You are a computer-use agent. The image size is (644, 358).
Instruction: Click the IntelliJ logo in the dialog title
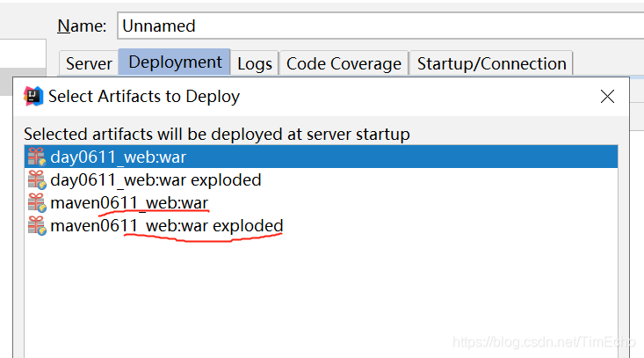pyautogui.click(x=33, y=96)
